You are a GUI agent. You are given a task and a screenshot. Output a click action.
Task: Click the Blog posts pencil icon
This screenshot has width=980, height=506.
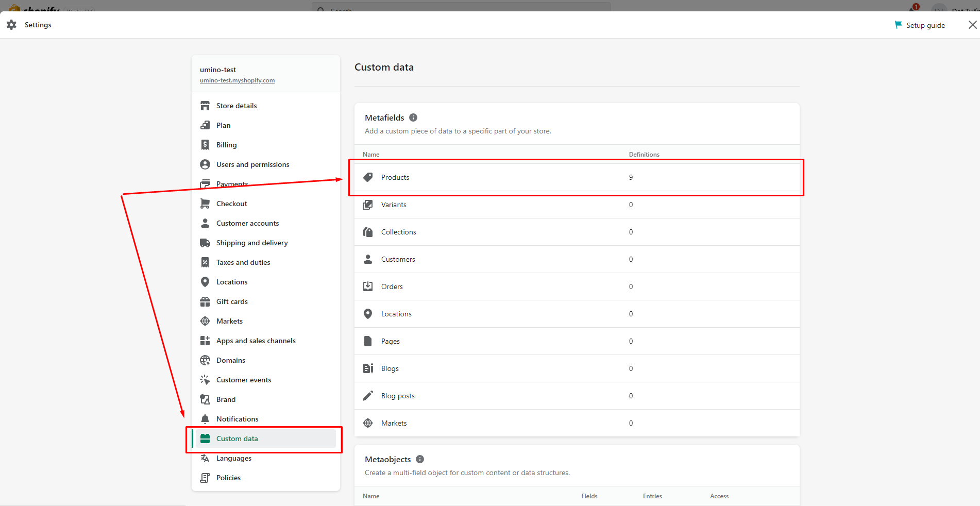pos(368,396)
